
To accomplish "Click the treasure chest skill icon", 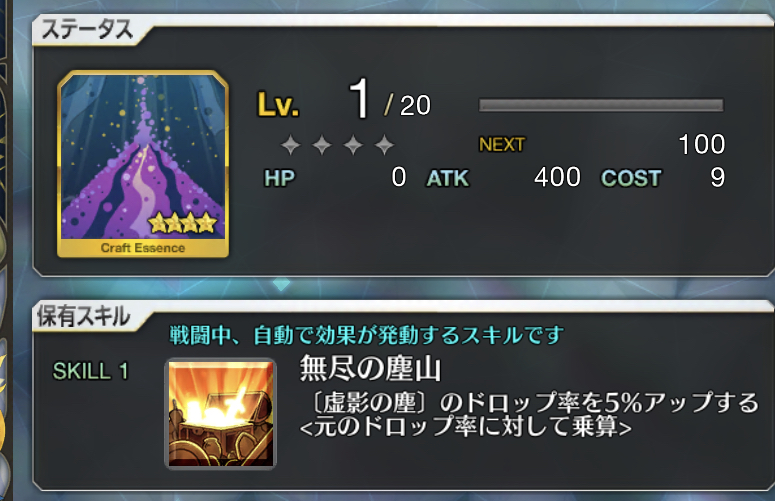I will pos(220,414).
